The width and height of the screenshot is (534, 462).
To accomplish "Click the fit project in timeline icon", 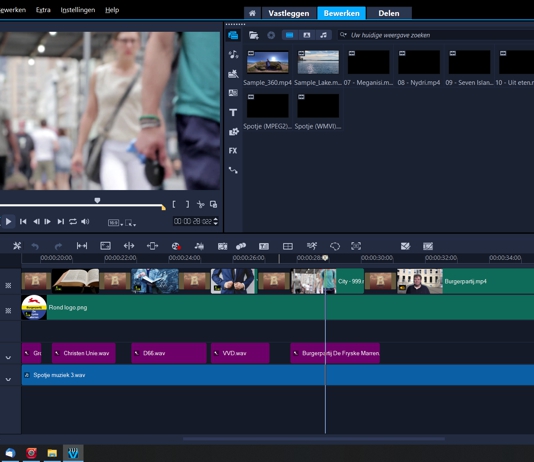I will pyautogui.click(x=82, y=246).
